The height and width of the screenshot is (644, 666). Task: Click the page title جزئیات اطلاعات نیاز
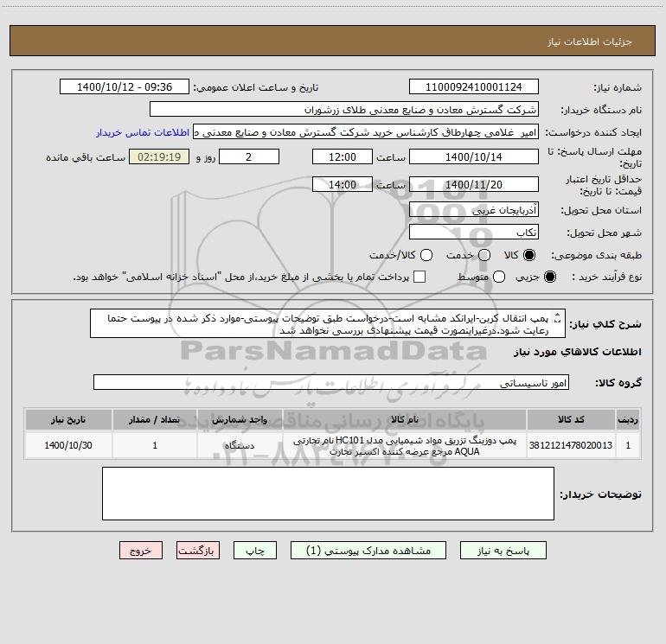tap(590, 41)
